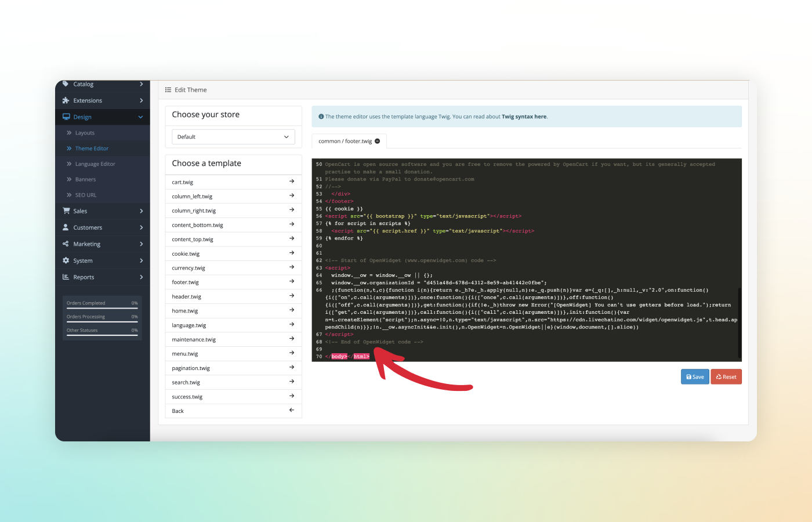The height and width of the screenshot is (522, 812).
Task: Click the code editor vertical scrollbar
Action: point(739,323)
